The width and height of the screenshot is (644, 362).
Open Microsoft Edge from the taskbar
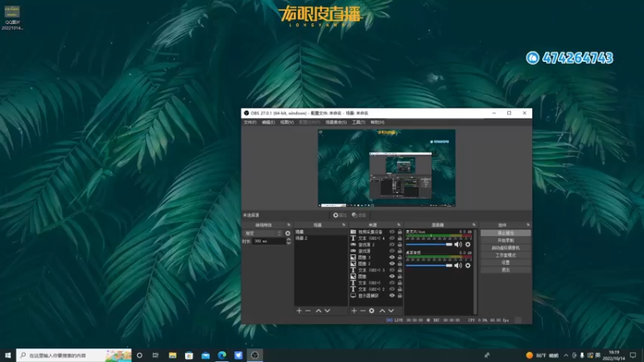point(222,356)
